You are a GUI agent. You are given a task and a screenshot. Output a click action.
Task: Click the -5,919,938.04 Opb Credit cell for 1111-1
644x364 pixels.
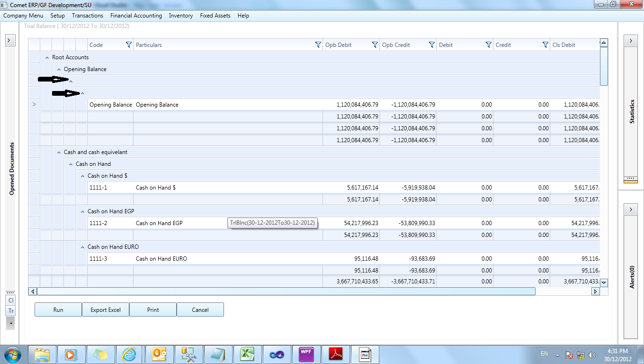pyautogui.click(x=408, y=187)
